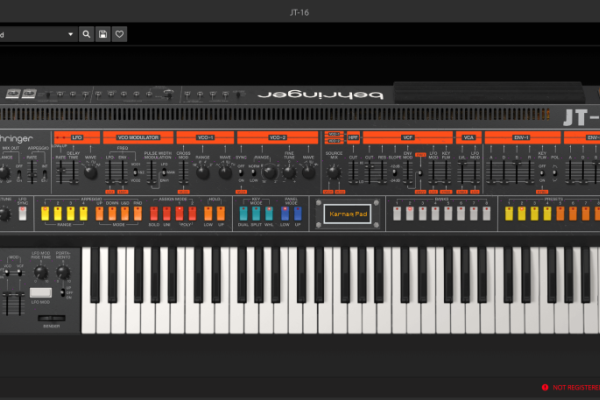Flip the PWM LFO/MAN/ENV source switch
Image resolution: width=600 pixels, height=400 pixels.
point(164,172)
